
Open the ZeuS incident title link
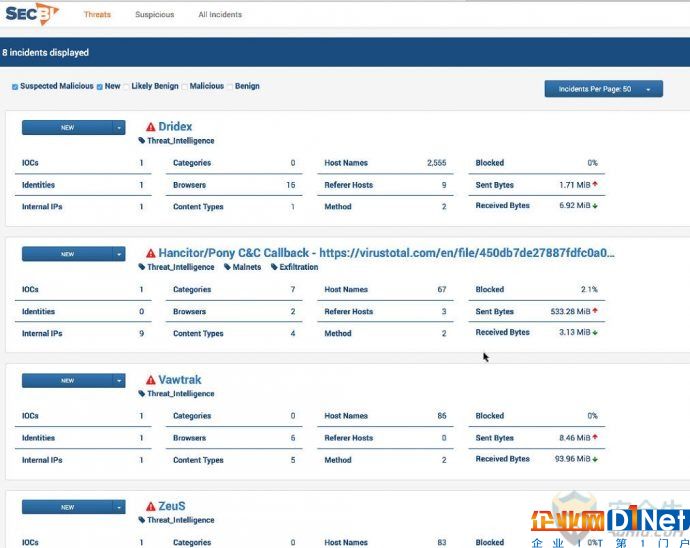click(172, 506)
